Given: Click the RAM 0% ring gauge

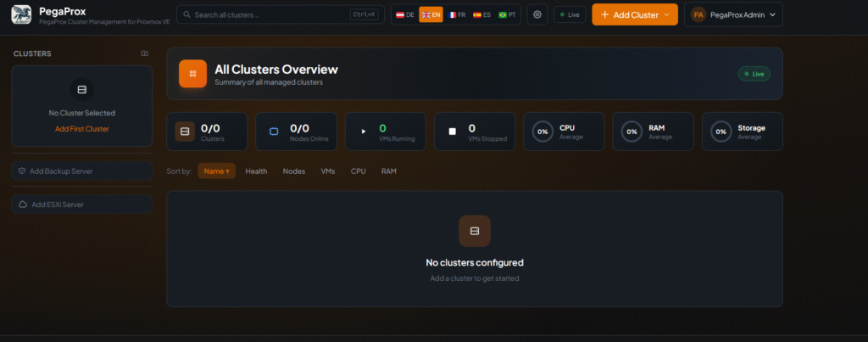Looking at the screenshot, I should 632,132.
